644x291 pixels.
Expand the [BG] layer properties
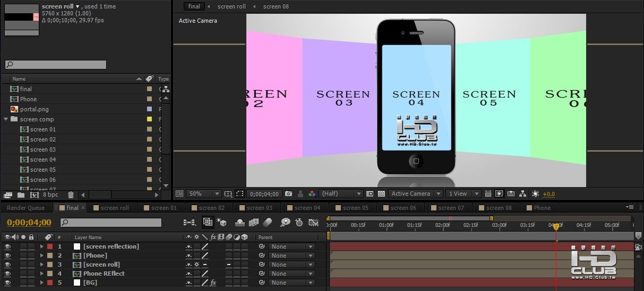[42, 283]
